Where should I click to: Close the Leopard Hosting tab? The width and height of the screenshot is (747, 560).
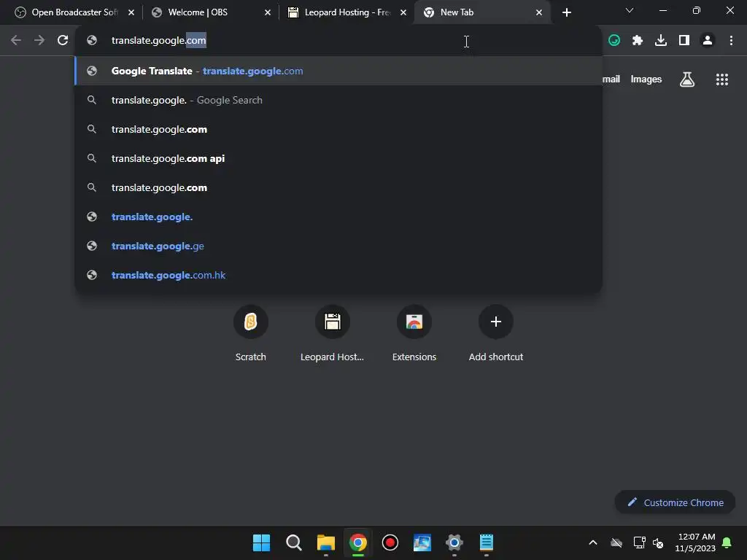click(x=403, y=12)
